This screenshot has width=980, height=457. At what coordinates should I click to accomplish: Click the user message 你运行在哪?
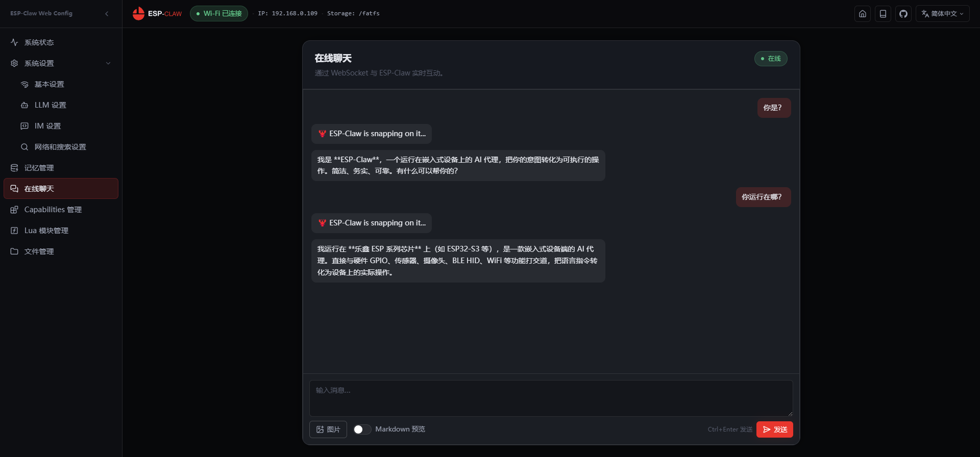(x=764, y=197)
